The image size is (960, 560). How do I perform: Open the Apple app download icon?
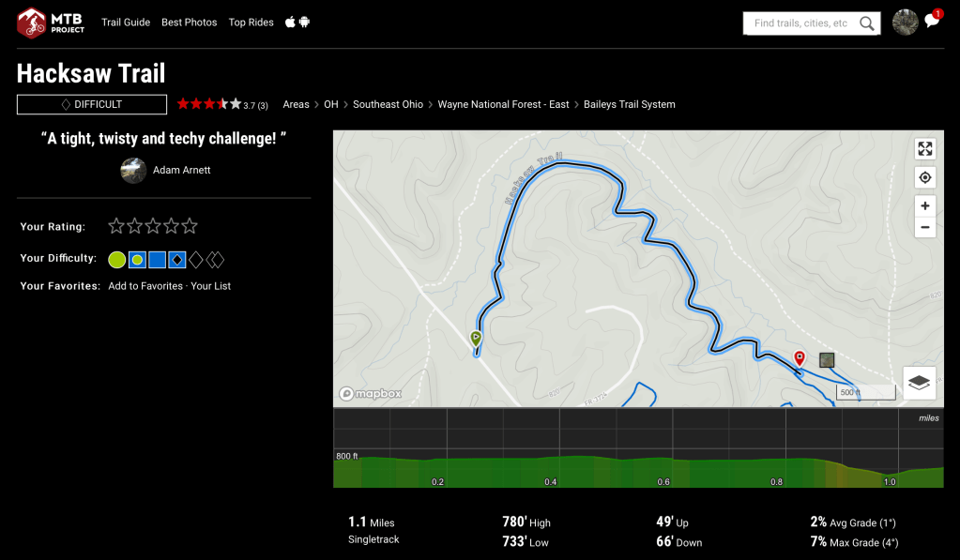(290, 22)
